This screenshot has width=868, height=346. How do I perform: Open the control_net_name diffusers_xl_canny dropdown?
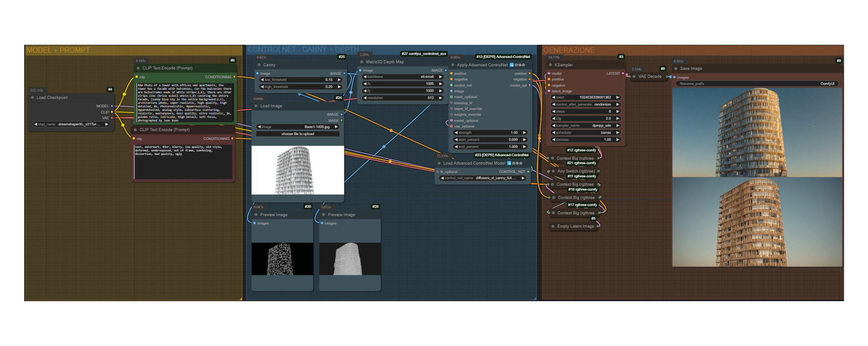[483, 178]
